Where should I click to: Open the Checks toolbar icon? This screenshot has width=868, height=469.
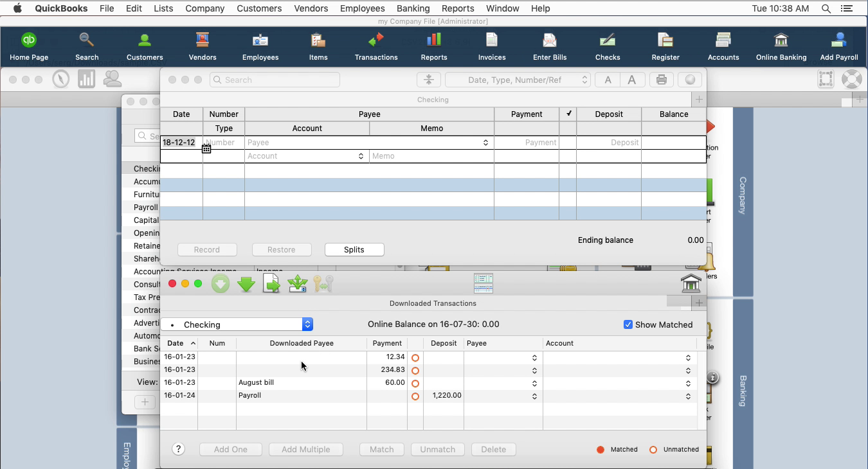608,46
